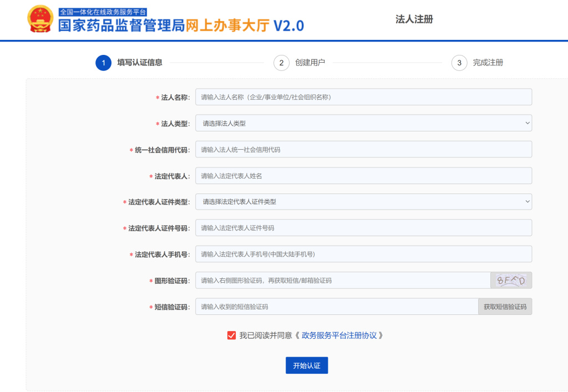Click the 法人名称 input field
The image size is (568, 392).
[363, 96]
